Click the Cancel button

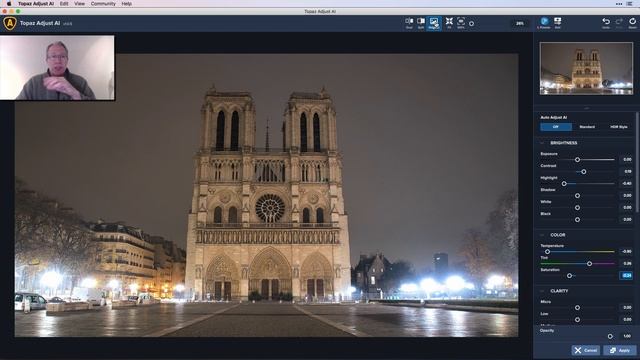click(x=585, y=350)
